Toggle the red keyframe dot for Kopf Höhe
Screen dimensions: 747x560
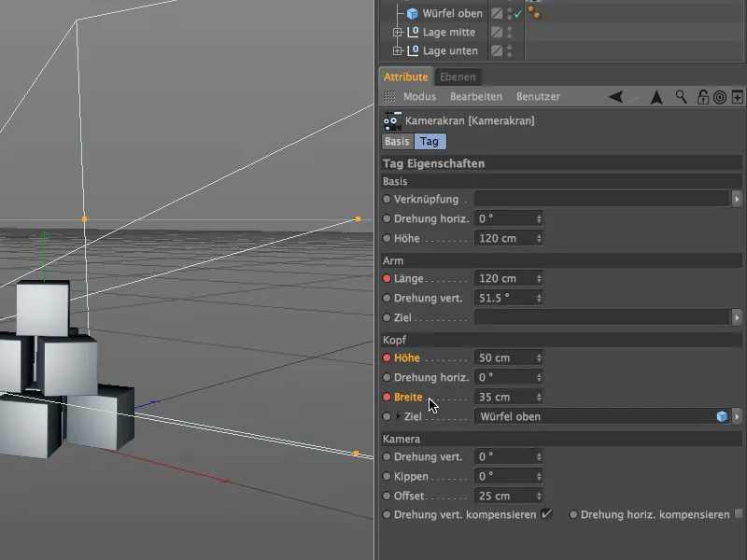tap(387, 357)
